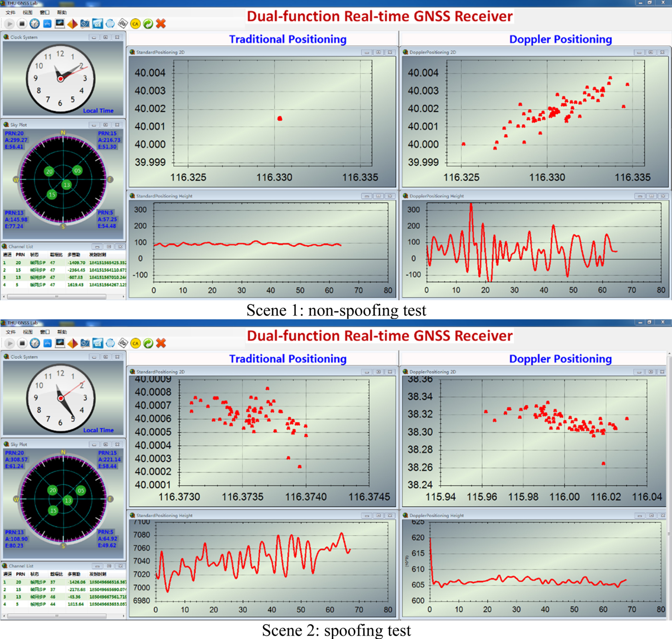The image size is (672, 639).
Task: Select the channel row with PRN 20
Action: (x=48, y=263)
